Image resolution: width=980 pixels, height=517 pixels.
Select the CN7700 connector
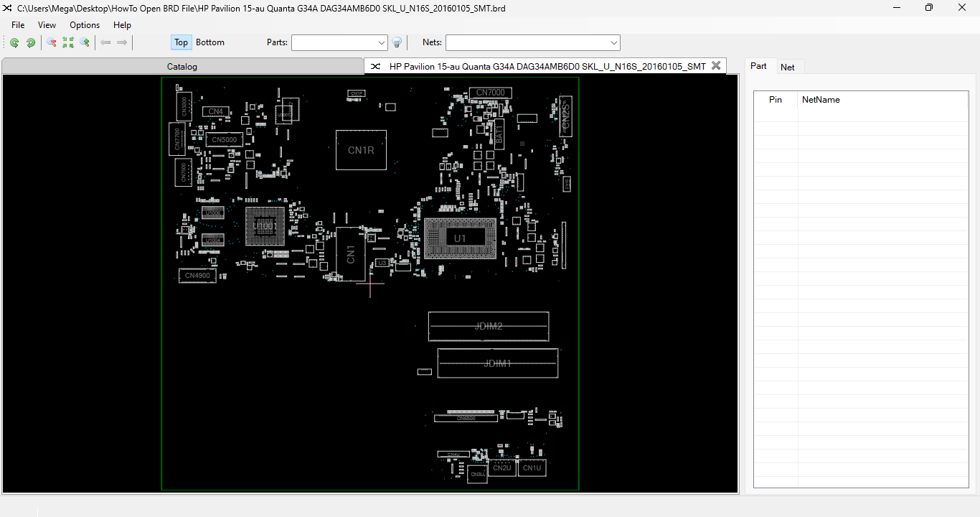coord(177,139)
